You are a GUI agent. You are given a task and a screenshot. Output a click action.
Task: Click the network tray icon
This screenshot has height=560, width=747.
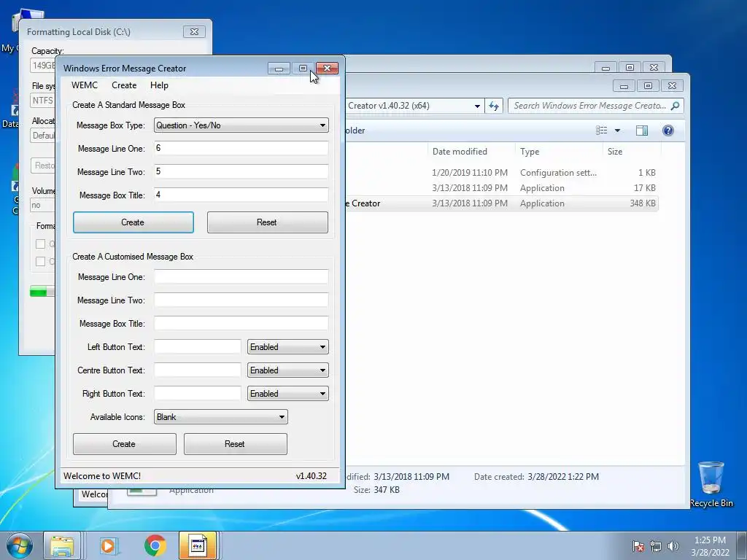point(656,546)
